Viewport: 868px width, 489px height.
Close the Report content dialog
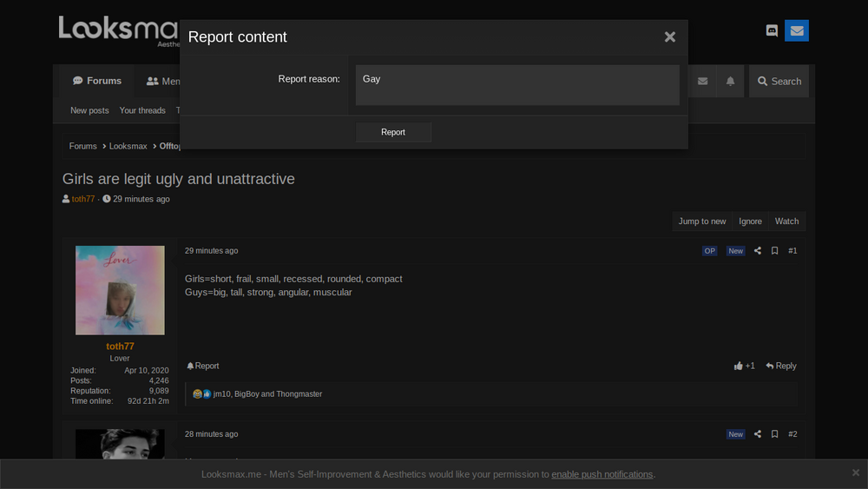[670, 37]
